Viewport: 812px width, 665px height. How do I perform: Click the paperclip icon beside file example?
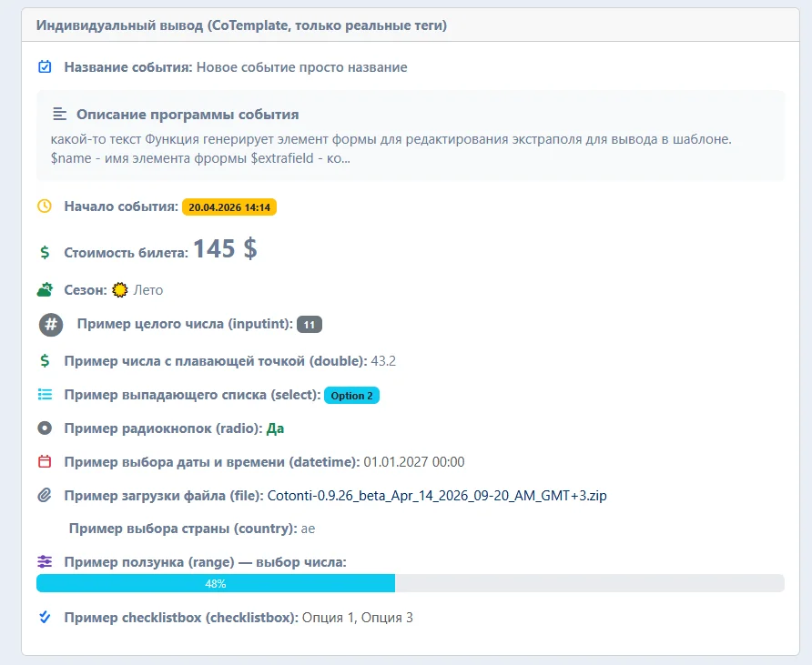tap(45, 495)
